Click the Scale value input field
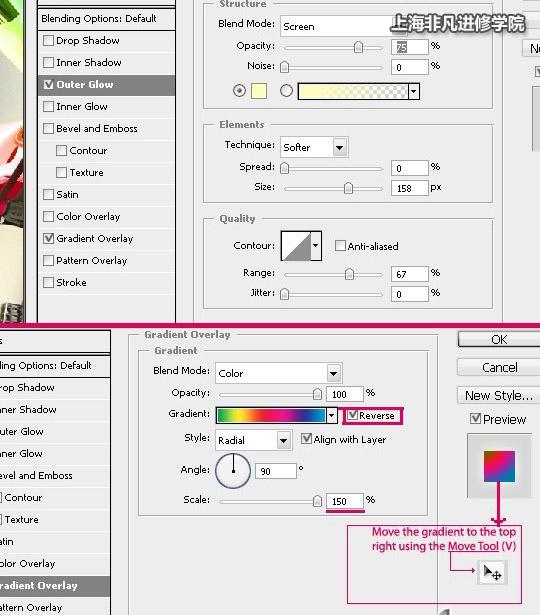The image size is (540, 615). point(345,501)
